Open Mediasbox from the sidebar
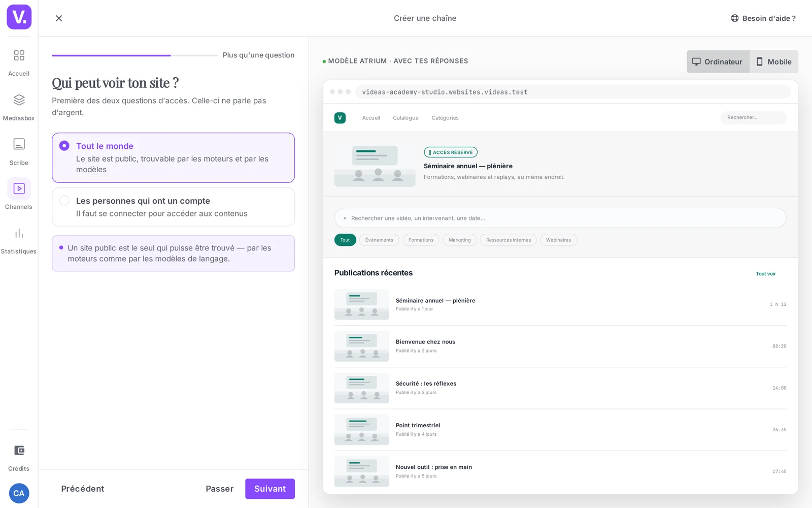The height and width of the screenshot is (508, 812). tap(19, 107)
